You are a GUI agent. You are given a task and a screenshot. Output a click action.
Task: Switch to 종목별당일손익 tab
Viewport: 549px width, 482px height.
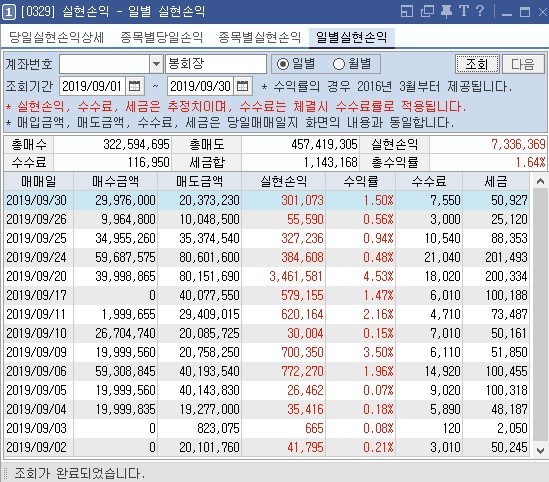pyautogui.click(x=161, y=37)
